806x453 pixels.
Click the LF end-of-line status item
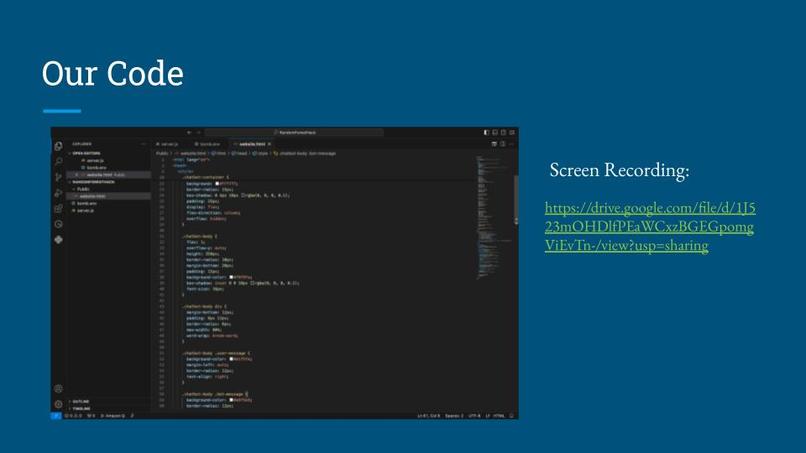(488, 416)
